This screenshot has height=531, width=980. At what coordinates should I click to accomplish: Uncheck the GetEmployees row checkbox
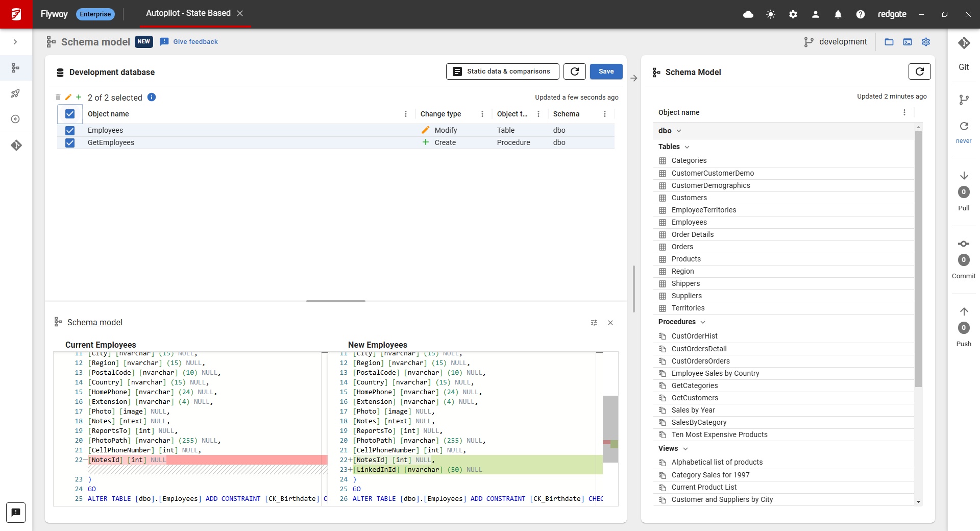click(x=70, y=143)
